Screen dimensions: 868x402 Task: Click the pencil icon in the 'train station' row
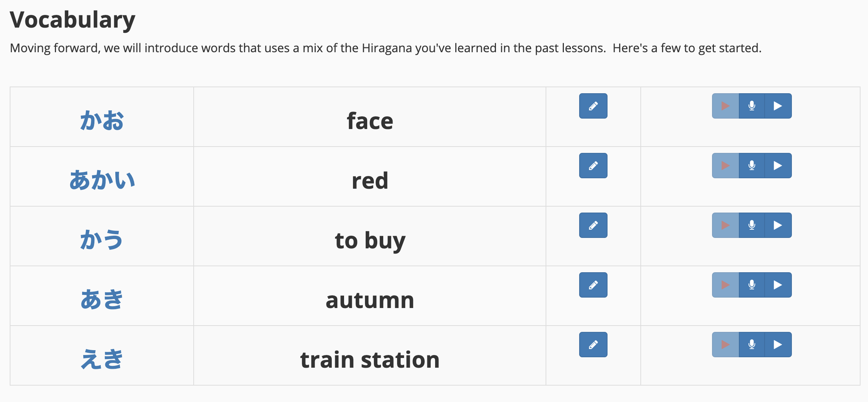[x=593, y=345]
